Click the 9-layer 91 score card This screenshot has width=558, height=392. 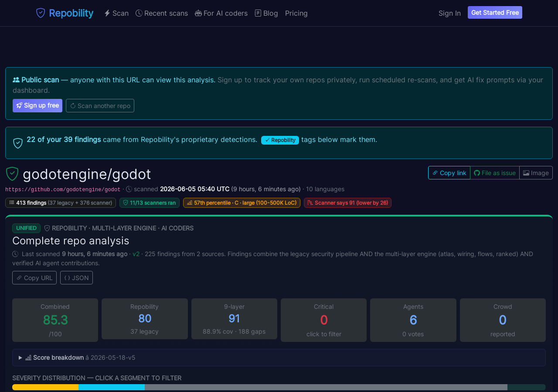pyautogui.click(x=234, y=319)
